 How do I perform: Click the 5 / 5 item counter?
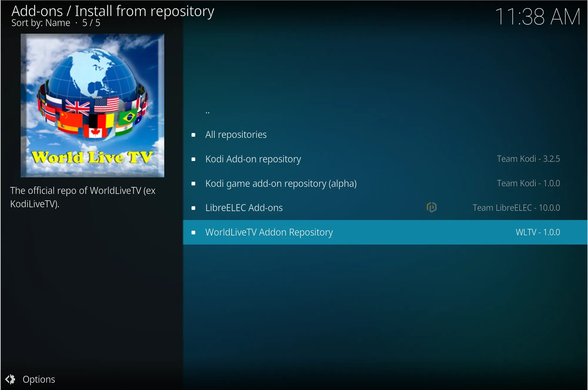(91, 23)
